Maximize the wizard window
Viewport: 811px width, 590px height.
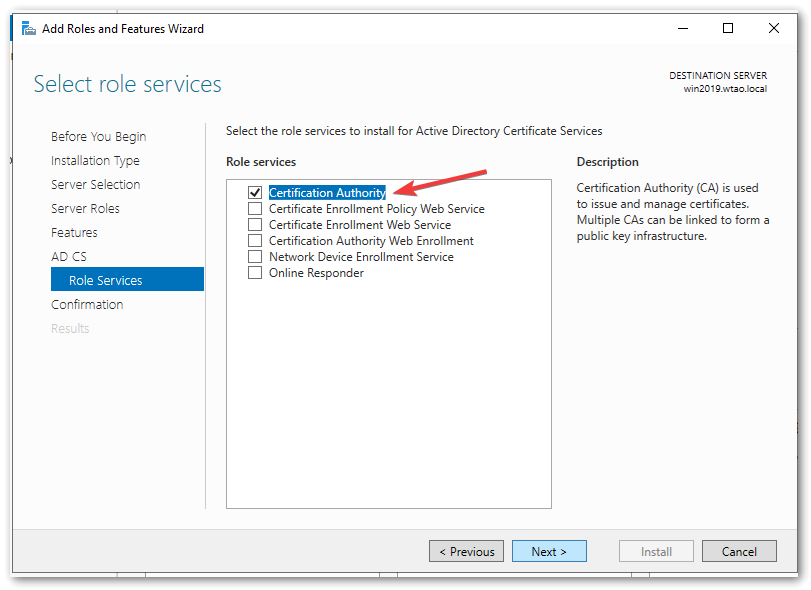click(728, 29)
